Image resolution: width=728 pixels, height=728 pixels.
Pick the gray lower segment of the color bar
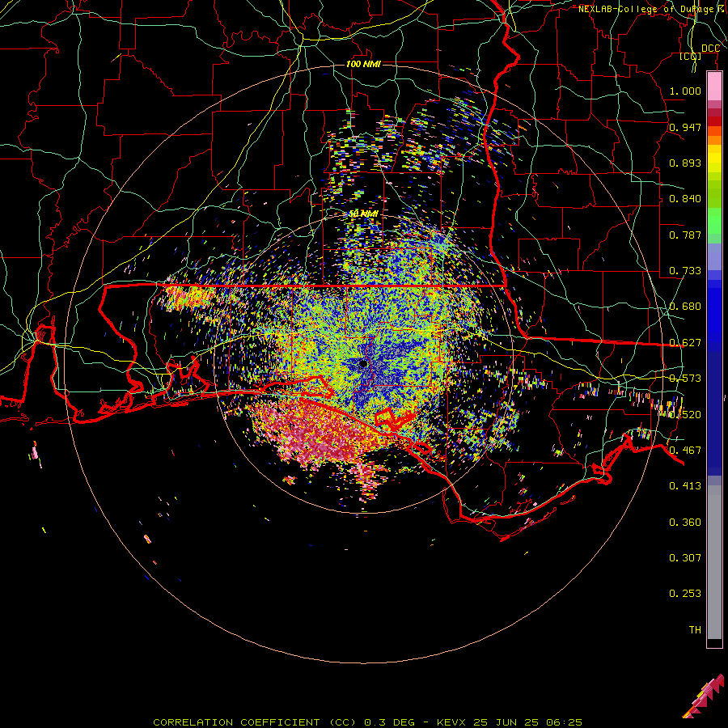(x=714, y=562)
